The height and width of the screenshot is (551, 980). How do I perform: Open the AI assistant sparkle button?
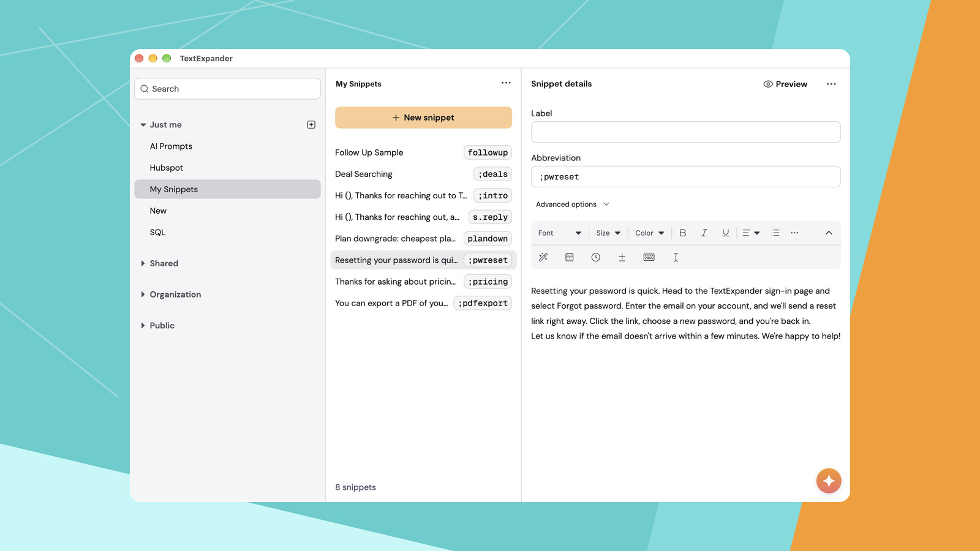829,481
